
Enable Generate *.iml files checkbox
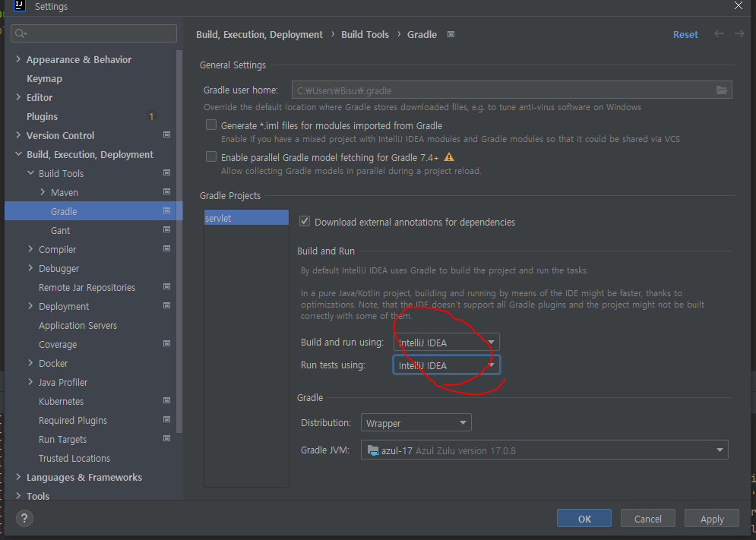point(211,125)
